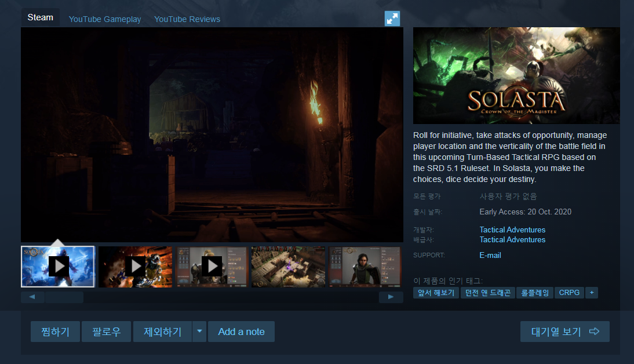634x364 pixels.
Task: Click the Add a note button
Action: (x=242, y=332)
